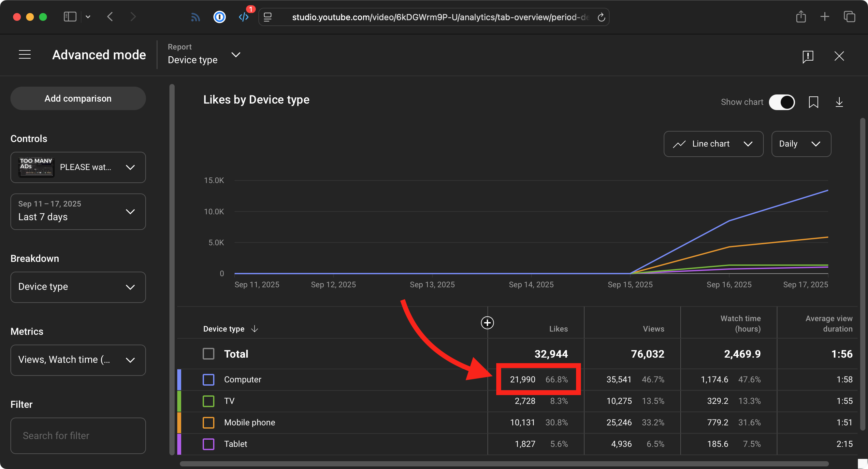Open the 1Password extension

[220, 17]
